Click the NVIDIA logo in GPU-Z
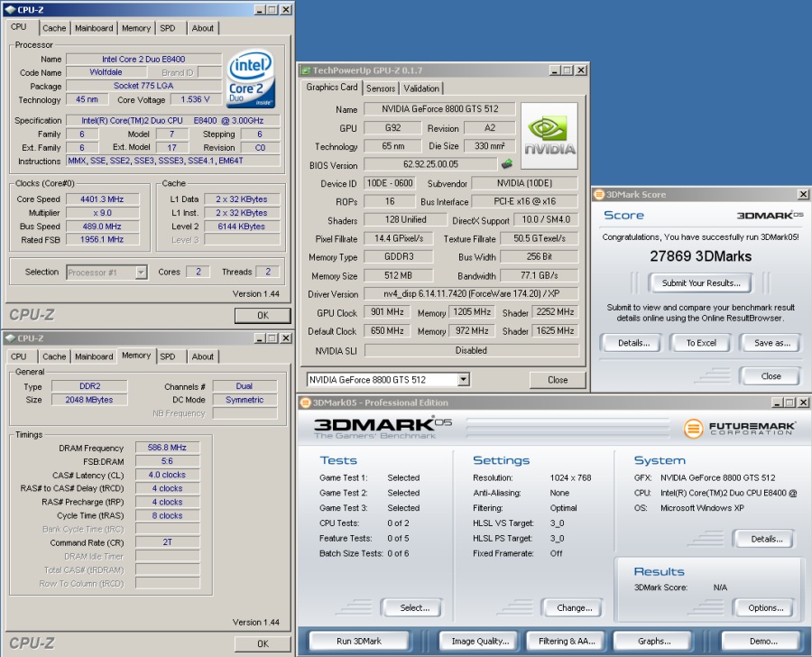 (549, 135)
